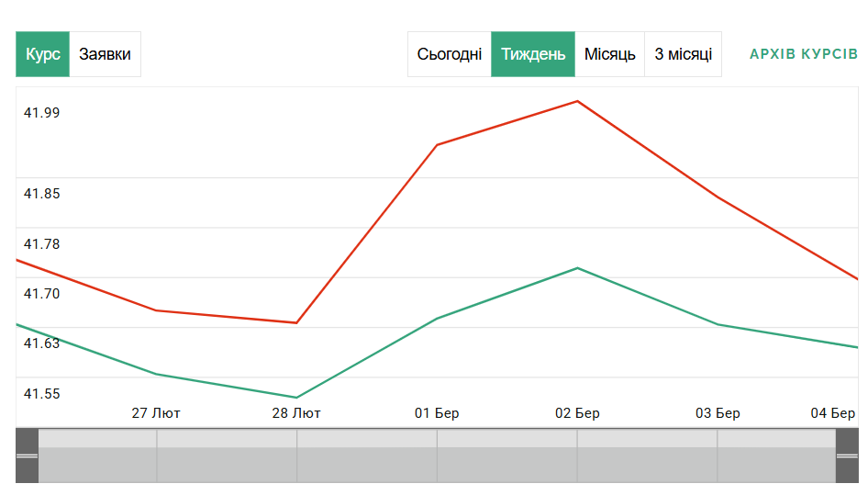The image size is (868, 495).
Task: Click red line peak at 02 Бер
Action: pos(577,101)
